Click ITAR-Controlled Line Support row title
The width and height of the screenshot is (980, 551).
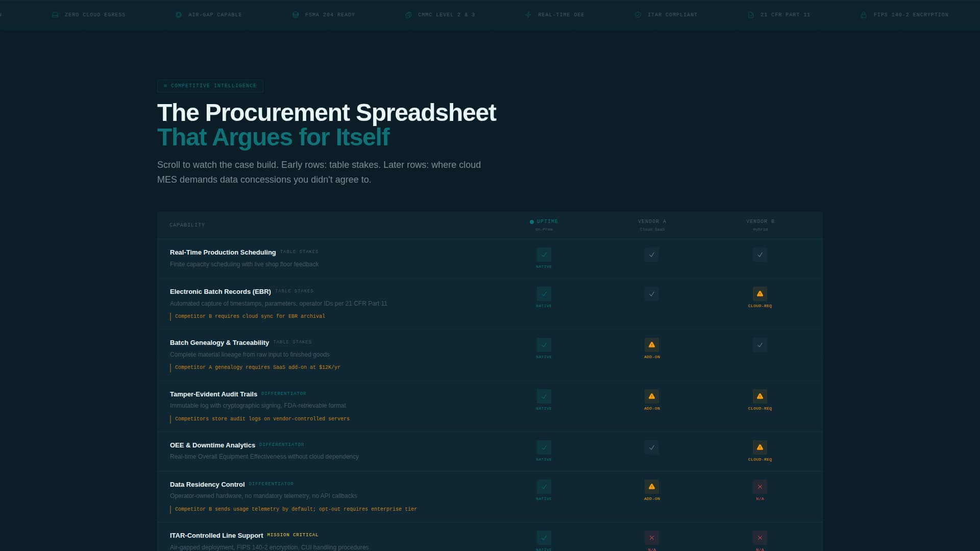pyautogui.click(x=216, y=535)
